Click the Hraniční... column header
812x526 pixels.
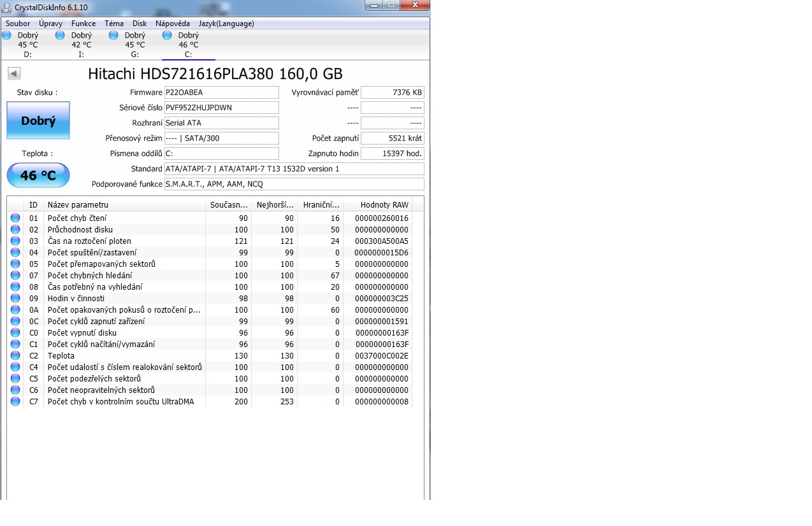click(321, 204)
